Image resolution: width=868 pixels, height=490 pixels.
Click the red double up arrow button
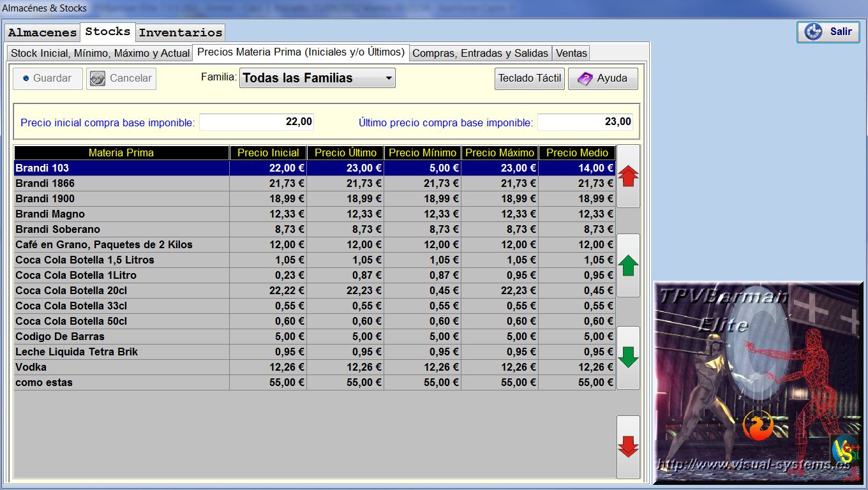coord(628,176)
